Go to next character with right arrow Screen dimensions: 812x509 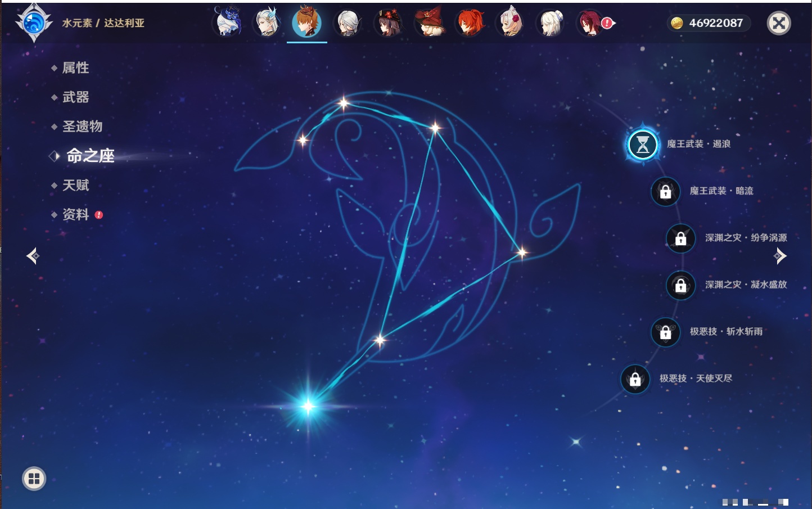pyautogui.click(x=780, y=256)
